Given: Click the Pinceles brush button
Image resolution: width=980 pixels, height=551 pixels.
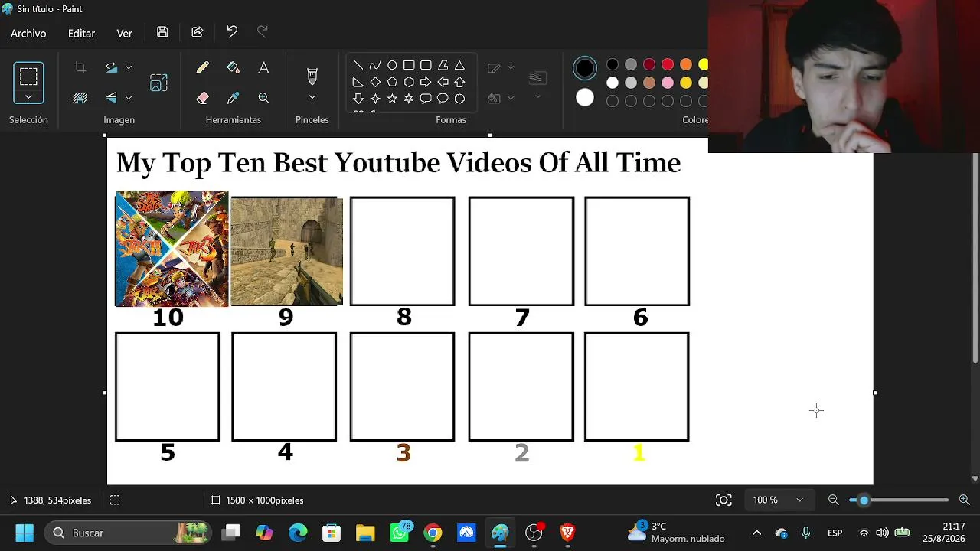Looking at the screenshot, I should click(x=312, y=76).
